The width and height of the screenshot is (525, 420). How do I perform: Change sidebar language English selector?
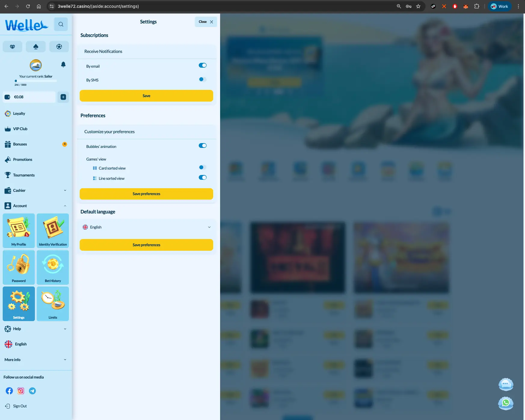click(16, 344)
